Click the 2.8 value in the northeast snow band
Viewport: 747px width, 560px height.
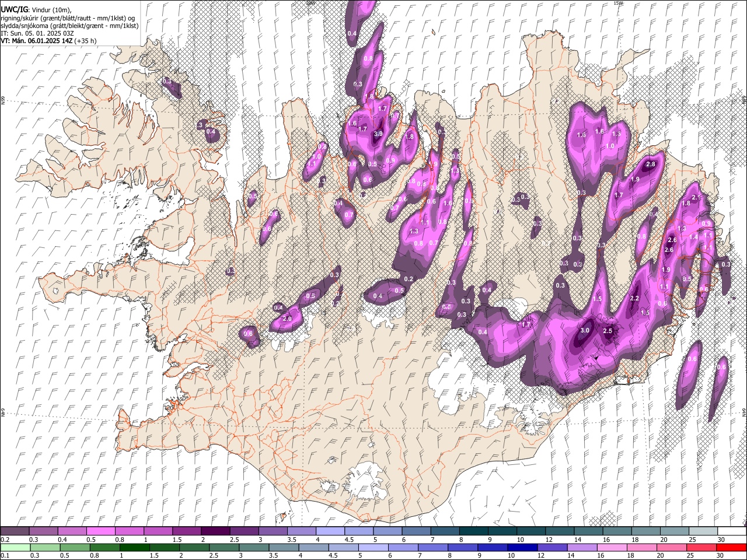(651, 164)
